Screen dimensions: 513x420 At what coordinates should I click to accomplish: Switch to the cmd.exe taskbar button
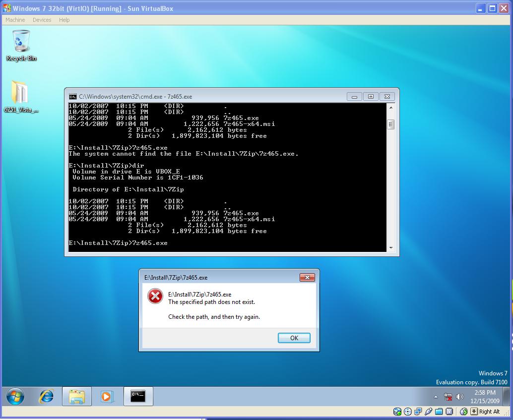pos(138,397)
